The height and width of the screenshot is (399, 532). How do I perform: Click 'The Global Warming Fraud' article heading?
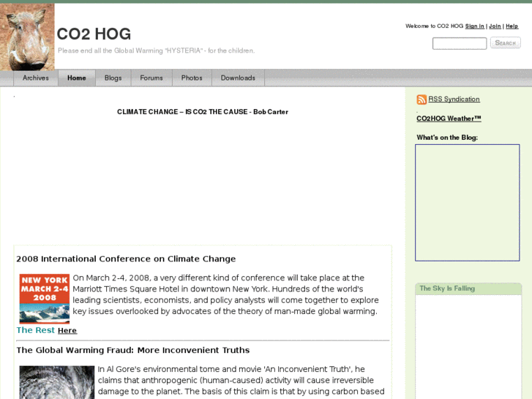[x=133, y=350]
